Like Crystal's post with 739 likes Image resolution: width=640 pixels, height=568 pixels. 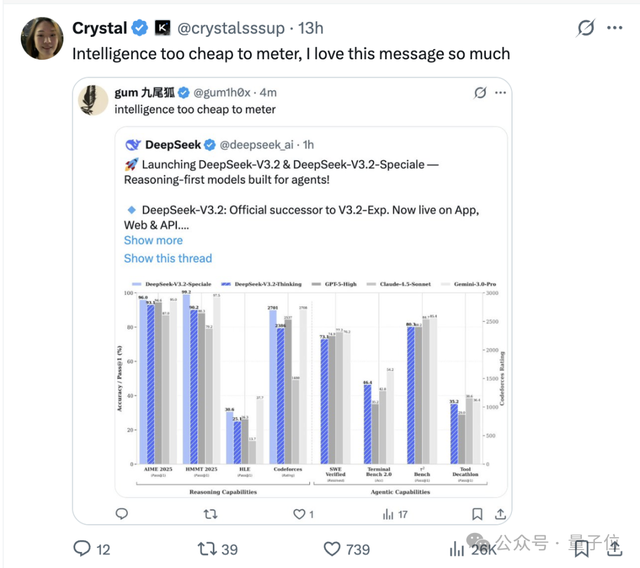pyautogui.click(x=335, y=548)
